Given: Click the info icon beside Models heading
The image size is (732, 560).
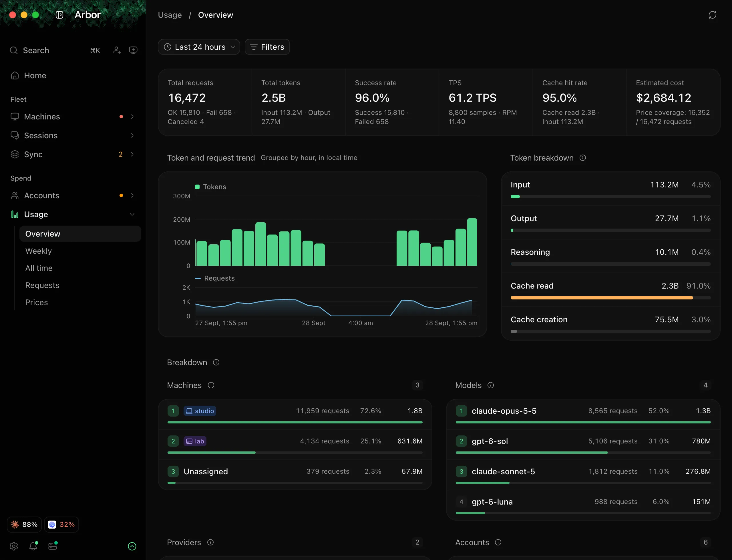Looking at the screenshot, I should pos(490,385).
